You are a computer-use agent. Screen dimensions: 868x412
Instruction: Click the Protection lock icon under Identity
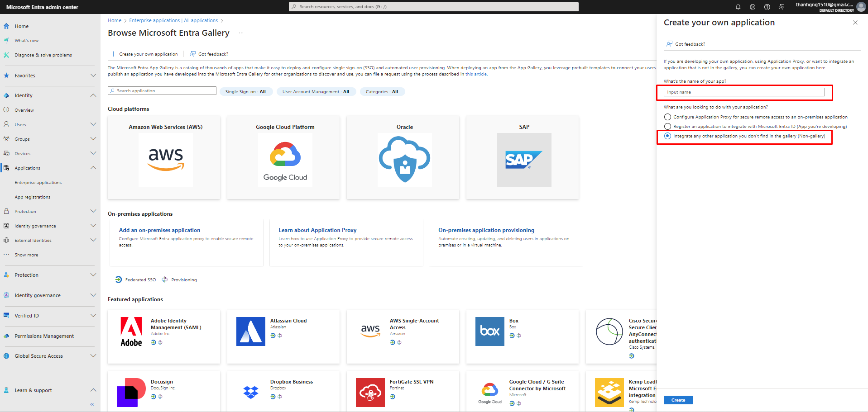[6, 211]
